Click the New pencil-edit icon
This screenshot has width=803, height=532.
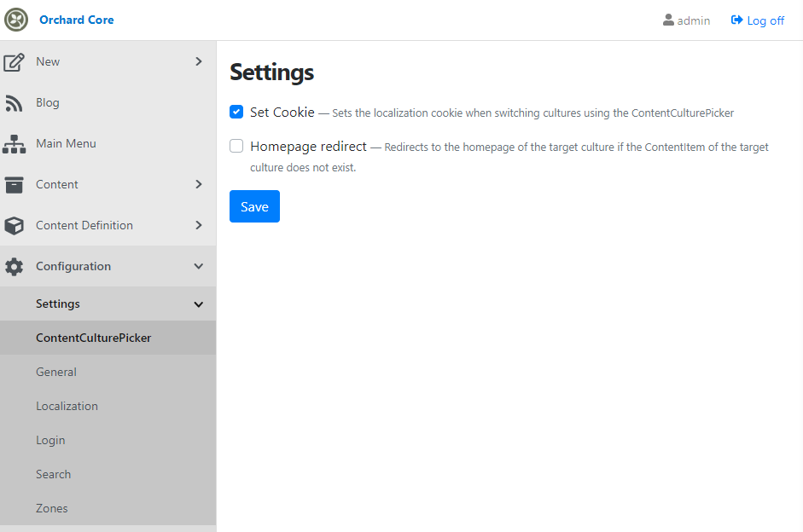pyautogui.click(x=14, y=62)
